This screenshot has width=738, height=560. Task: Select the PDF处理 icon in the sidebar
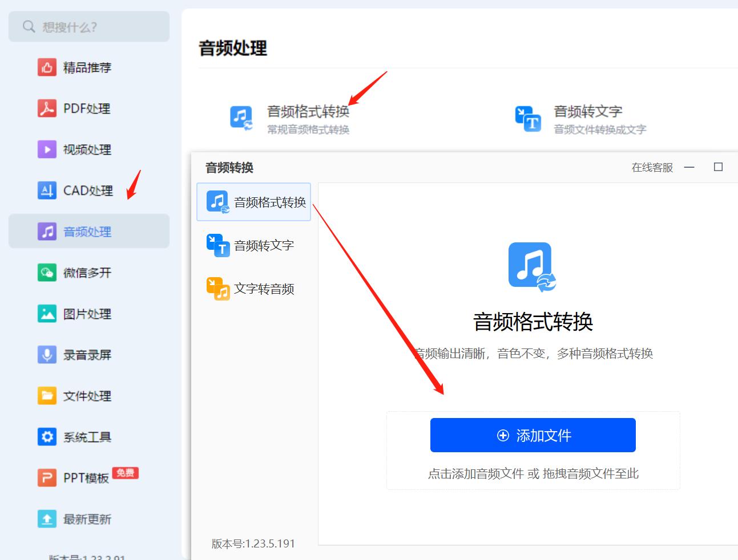tap(48, 109)
